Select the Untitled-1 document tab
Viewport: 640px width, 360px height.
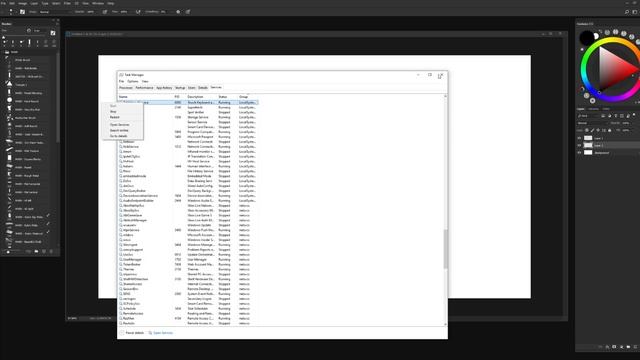coord(96,34)
